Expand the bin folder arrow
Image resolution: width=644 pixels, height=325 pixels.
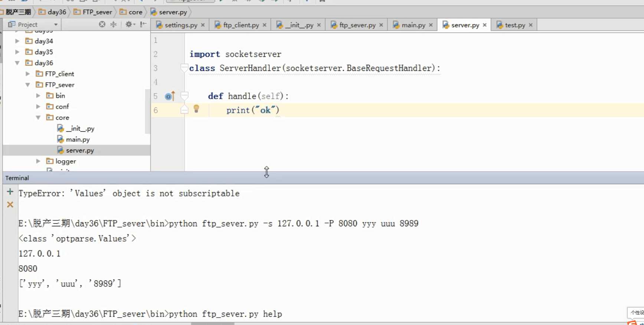click(x=38, y=96)
